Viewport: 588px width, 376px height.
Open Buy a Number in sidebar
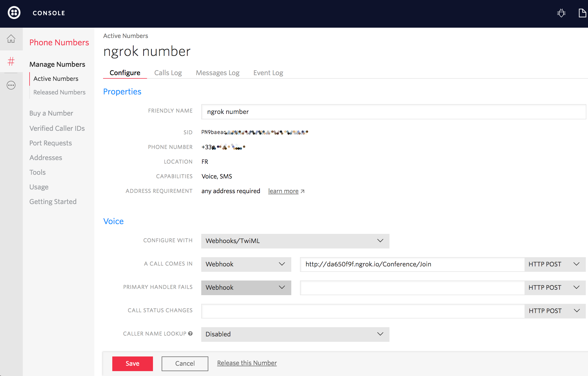click(51, 113)
